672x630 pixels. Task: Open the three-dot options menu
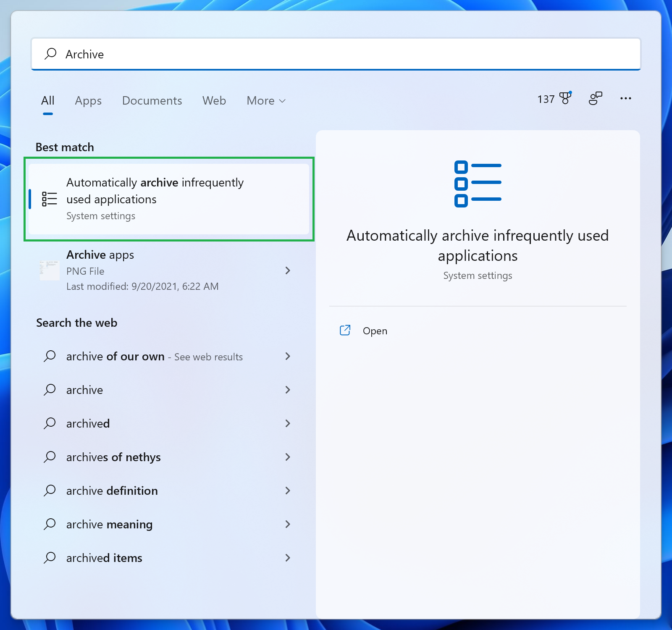[625, 98]
